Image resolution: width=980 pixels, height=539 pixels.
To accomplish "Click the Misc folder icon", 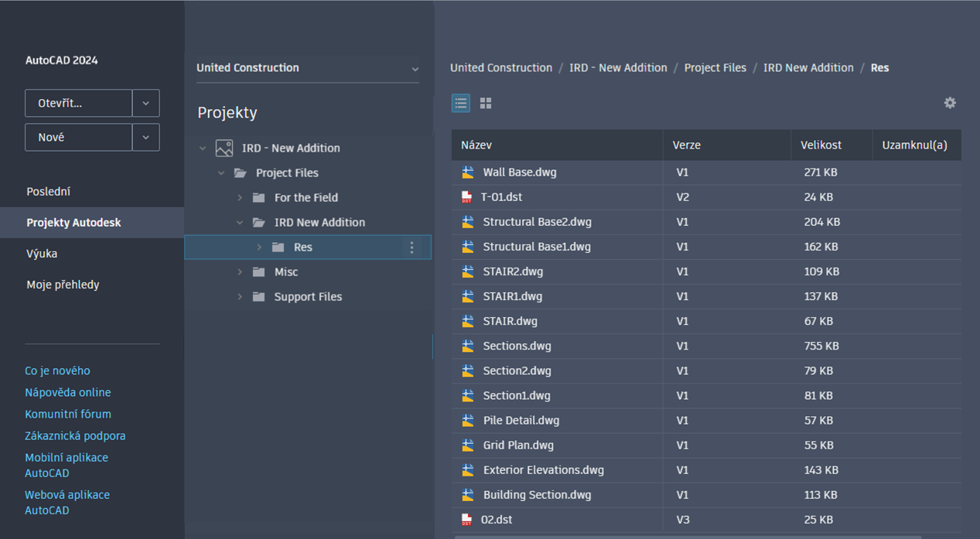I will (x=259, y=272).
